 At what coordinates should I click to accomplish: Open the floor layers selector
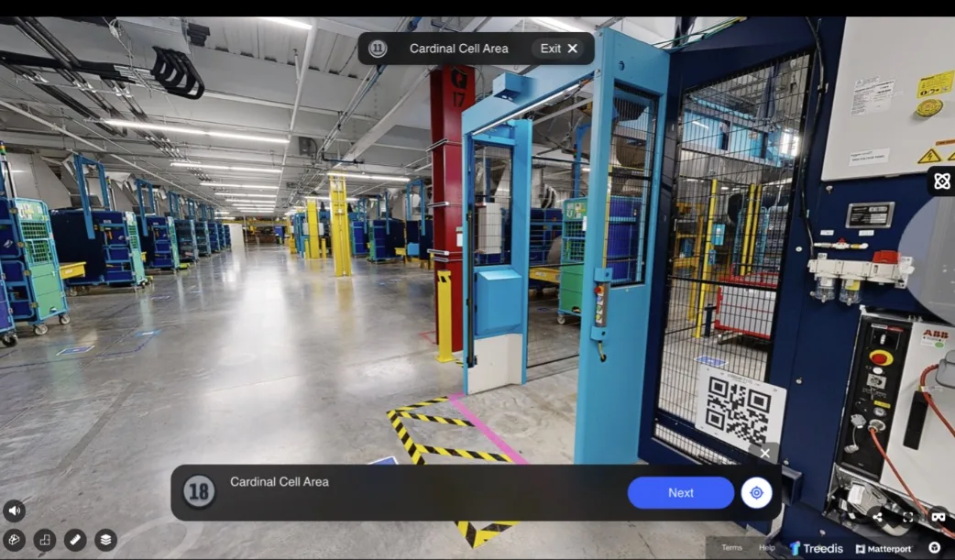105,540
